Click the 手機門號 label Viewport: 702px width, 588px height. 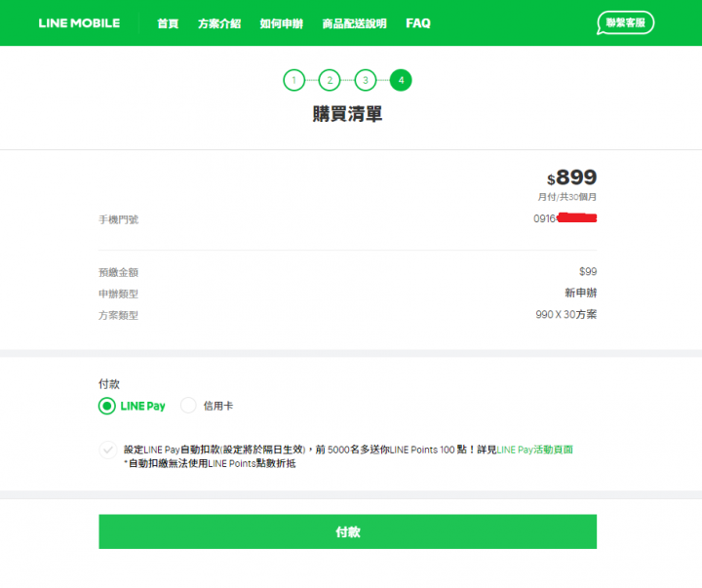tap(119, 219)
